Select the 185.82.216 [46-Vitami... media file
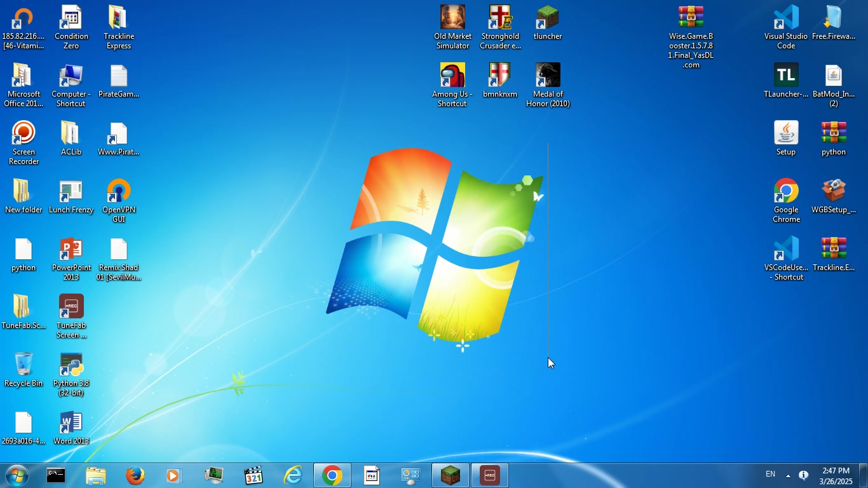Image resolution: width=868 pixels, height=488 pixels. (24, 28)
